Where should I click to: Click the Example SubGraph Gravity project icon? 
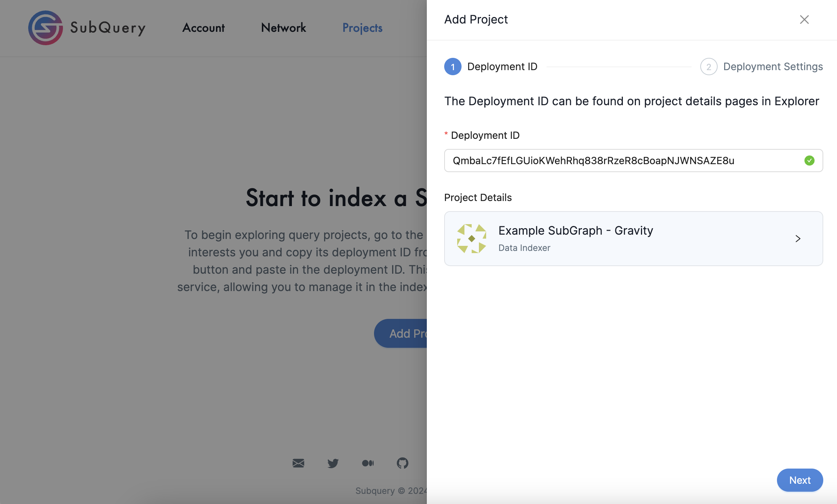tap(472, 238)
